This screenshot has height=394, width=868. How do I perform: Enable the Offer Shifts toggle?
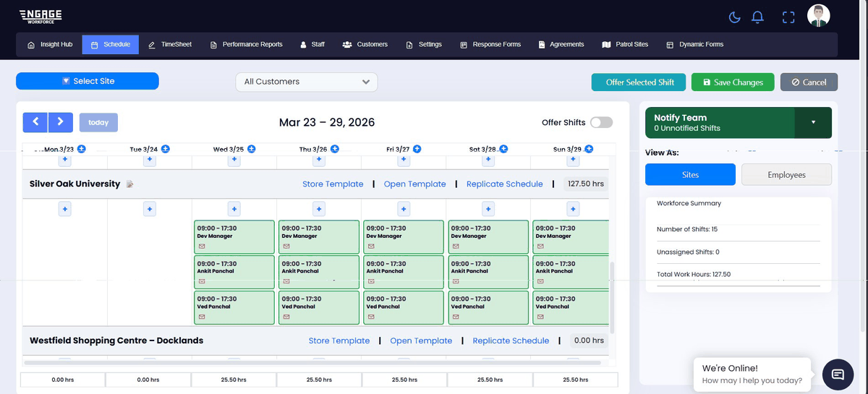601,123
